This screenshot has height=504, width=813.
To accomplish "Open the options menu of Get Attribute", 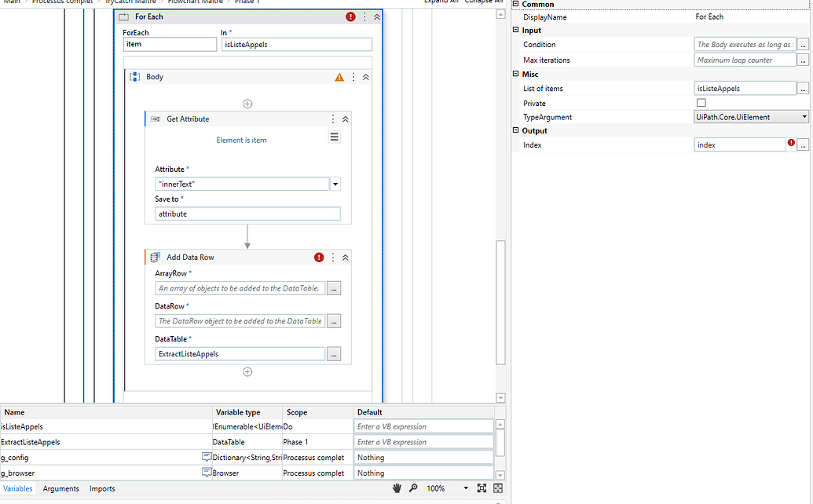I will (332, 118).
